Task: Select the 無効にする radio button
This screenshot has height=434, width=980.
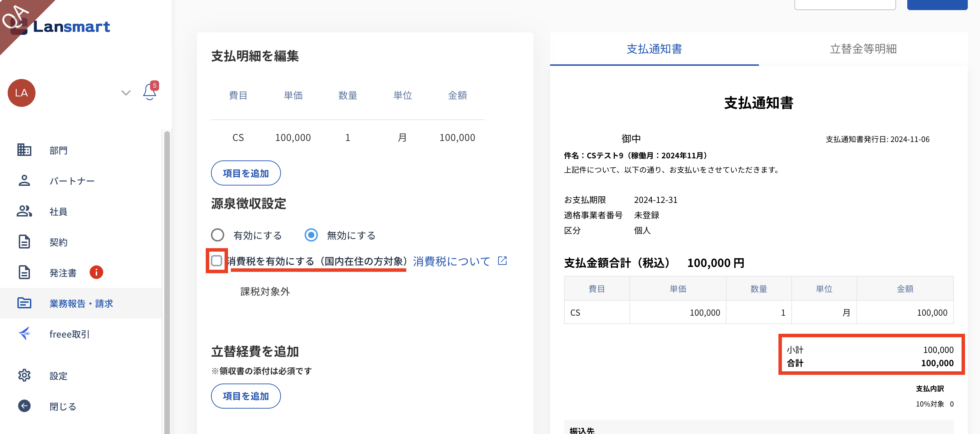Action: point(311,235)
